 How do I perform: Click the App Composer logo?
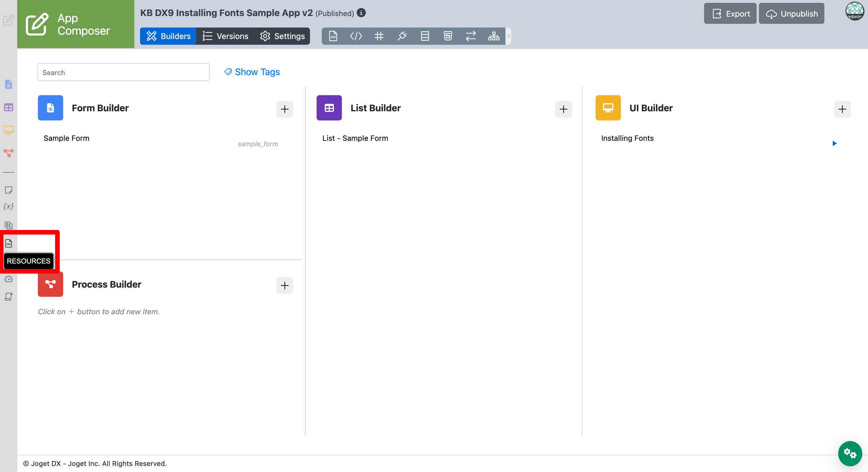click(x=76, y=24)
